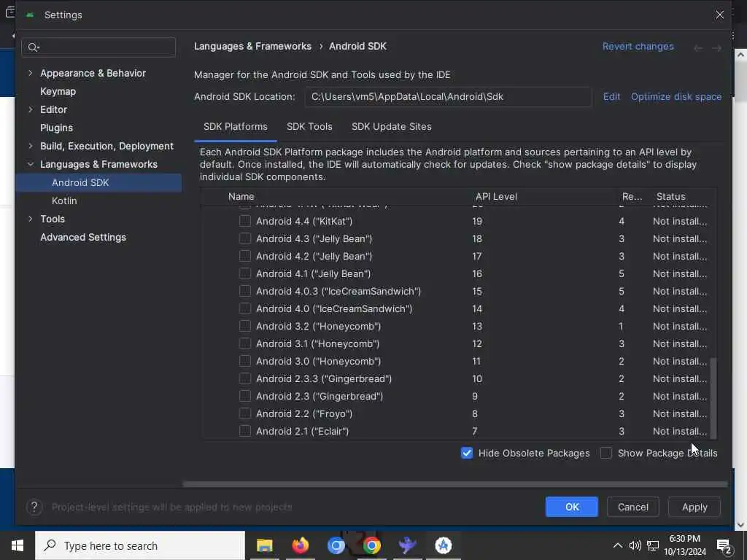747x560 pixels.
Task: Click the OK button
Action: [x=572, y=507]
